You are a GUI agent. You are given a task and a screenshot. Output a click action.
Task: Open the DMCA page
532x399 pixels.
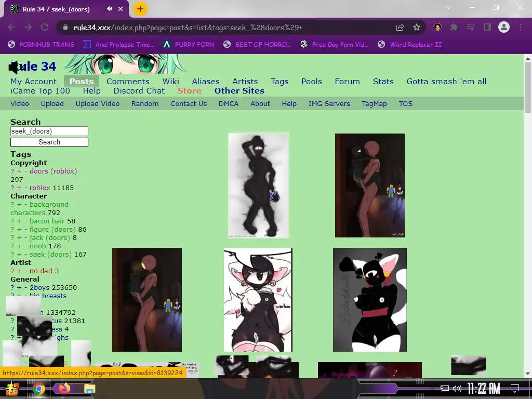coord(229,104)
